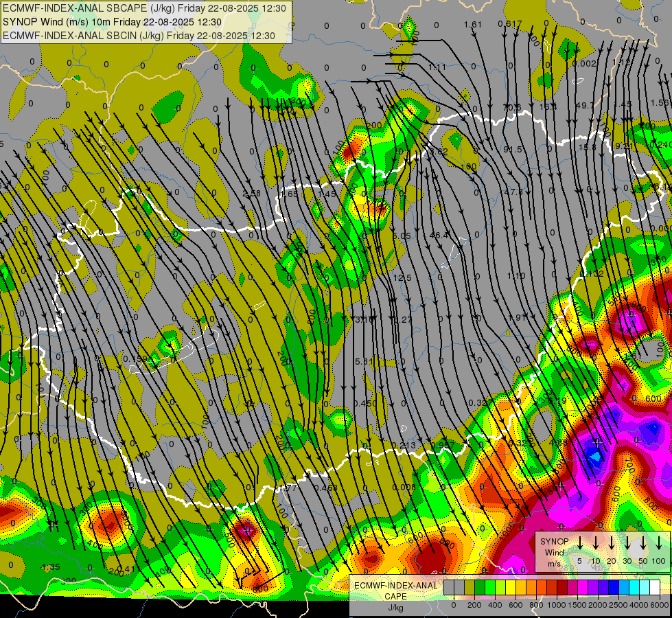Viewport: 672px width, 618px height.
Task: Click the 4000 tick label on CAPE scale
Action: (639, 605)
